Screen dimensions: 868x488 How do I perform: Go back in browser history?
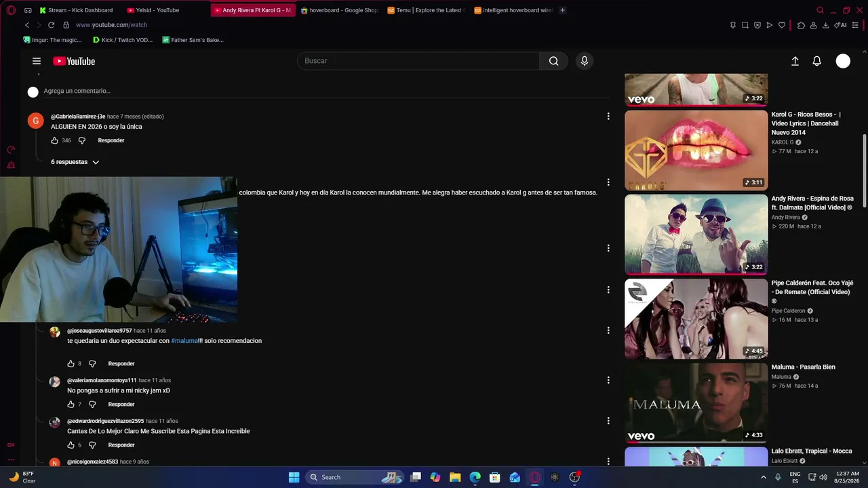pyautogui.click(x=27, y=25)
